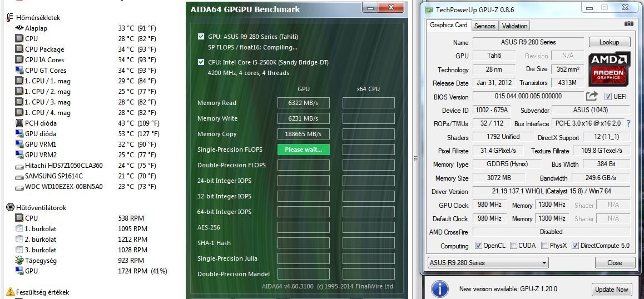Click the SHA-1 Hash benchmark label
The image size is (644, 299).
(x=214, y=243)
